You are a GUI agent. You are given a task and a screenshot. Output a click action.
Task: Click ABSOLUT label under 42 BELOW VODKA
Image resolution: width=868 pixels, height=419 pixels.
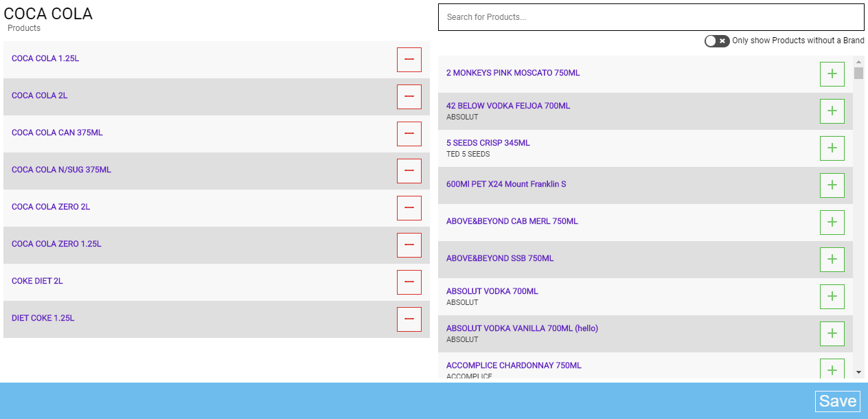(462, 117)
